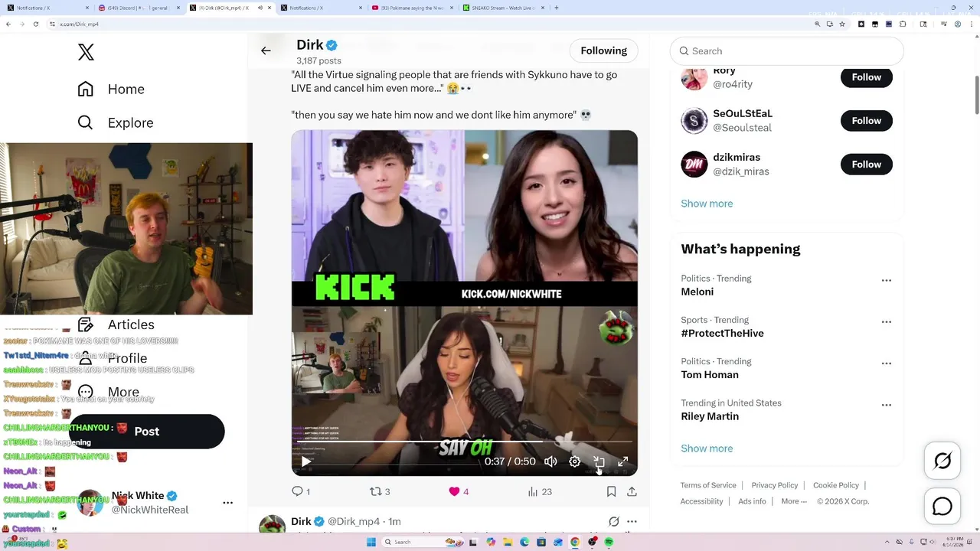Expand the footer More menu
980x551 pixels.
tap(794, 501)
